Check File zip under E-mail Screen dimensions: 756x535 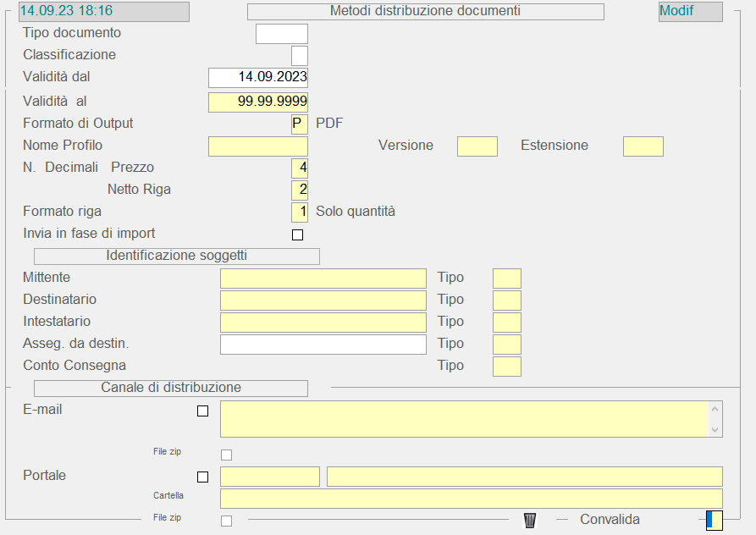[226, 455]
